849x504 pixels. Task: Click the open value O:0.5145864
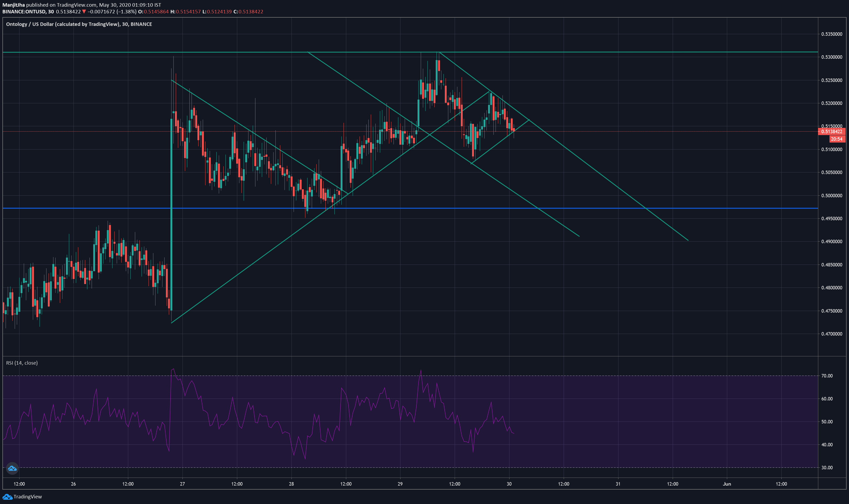[x=153, y=11]
